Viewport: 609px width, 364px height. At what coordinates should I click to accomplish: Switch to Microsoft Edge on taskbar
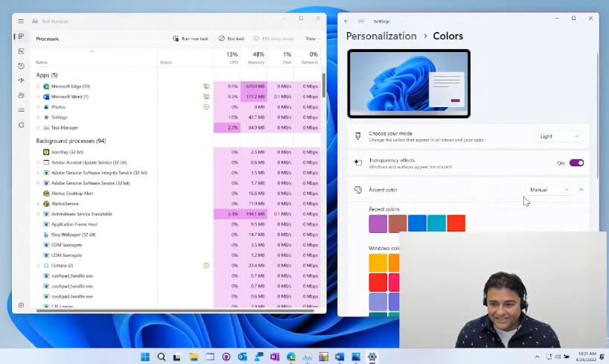click(x=291, y=357)
